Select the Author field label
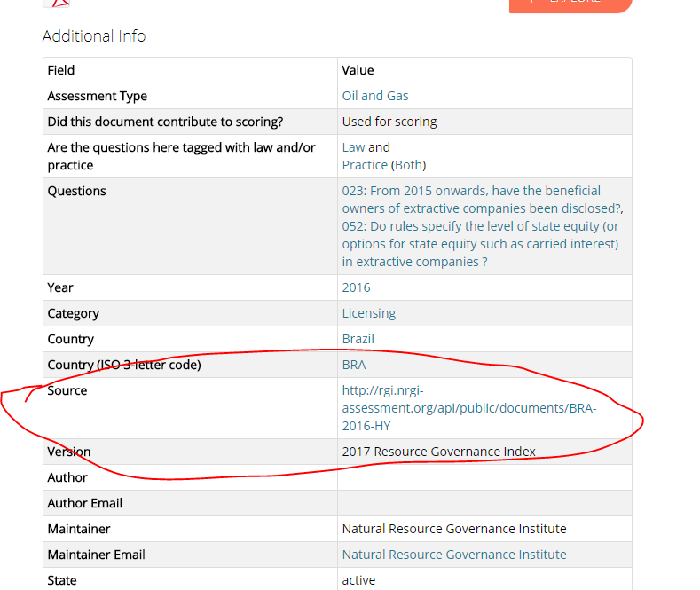Viewport: 700px width, 590px height. pyautogui.click(x=67, y=477)
